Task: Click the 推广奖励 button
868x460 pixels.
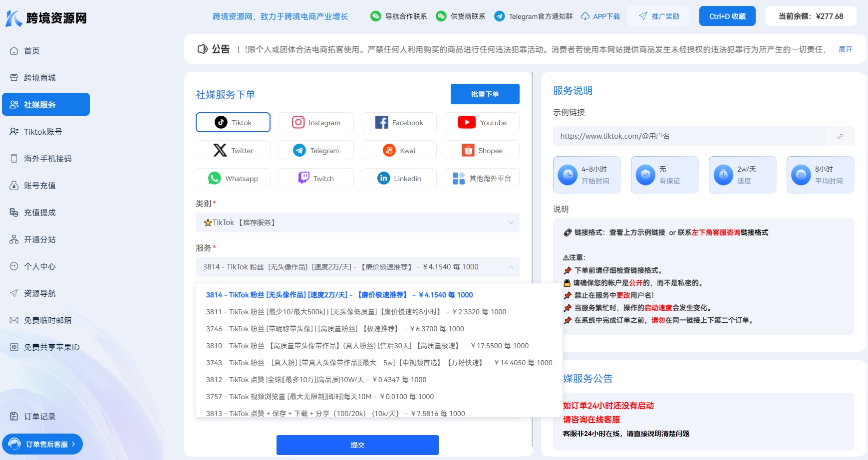Action: pyautogui.click(x=658, y=16)
